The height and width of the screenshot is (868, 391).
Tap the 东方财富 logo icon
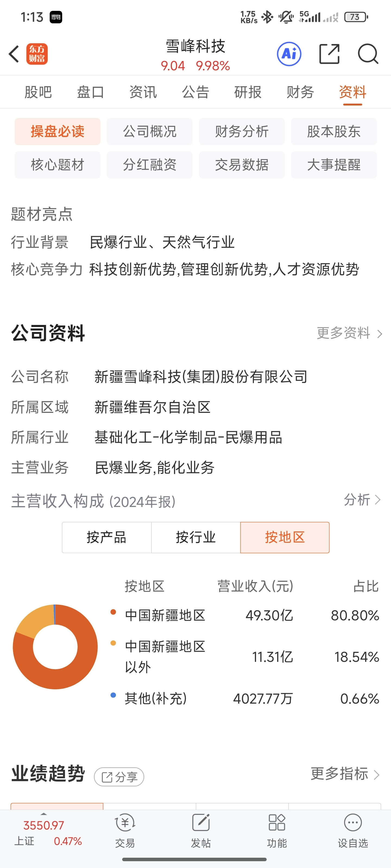pos(37,54)
